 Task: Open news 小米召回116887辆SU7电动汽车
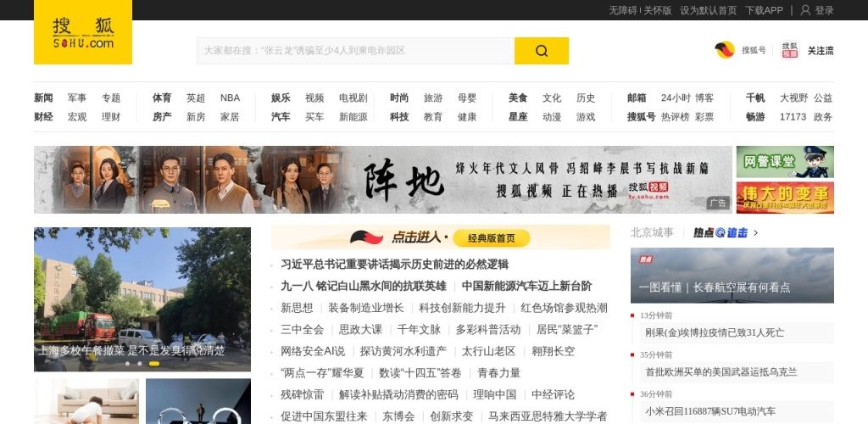(x=710, y=411)
